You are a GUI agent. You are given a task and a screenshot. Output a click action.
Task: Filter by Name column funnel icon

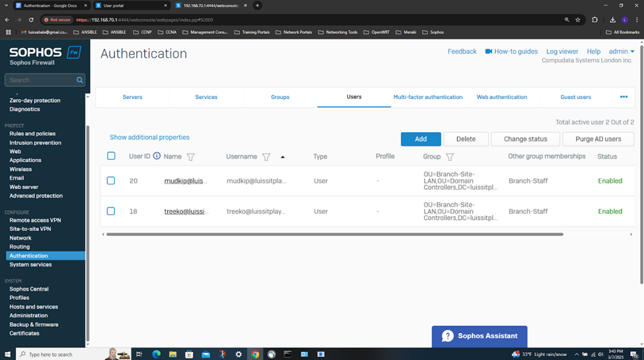click(x=191, y=157)
